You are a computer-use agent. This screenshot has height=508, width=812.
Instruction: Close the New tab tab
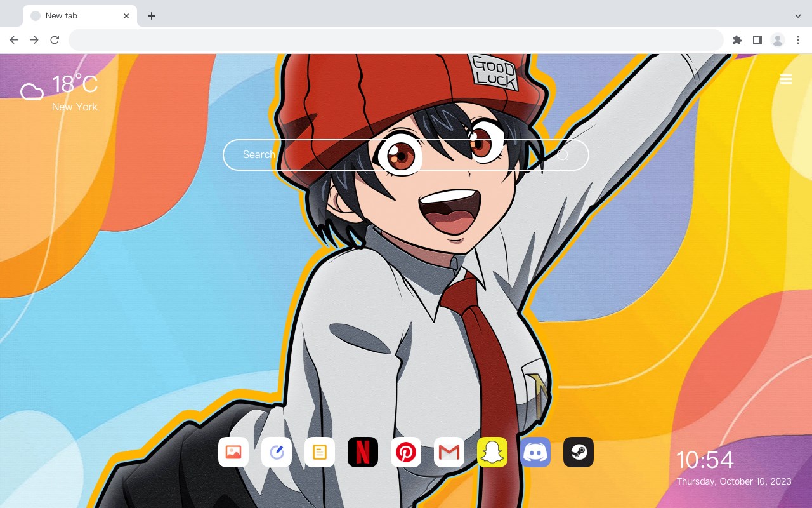tap(126, 16)
